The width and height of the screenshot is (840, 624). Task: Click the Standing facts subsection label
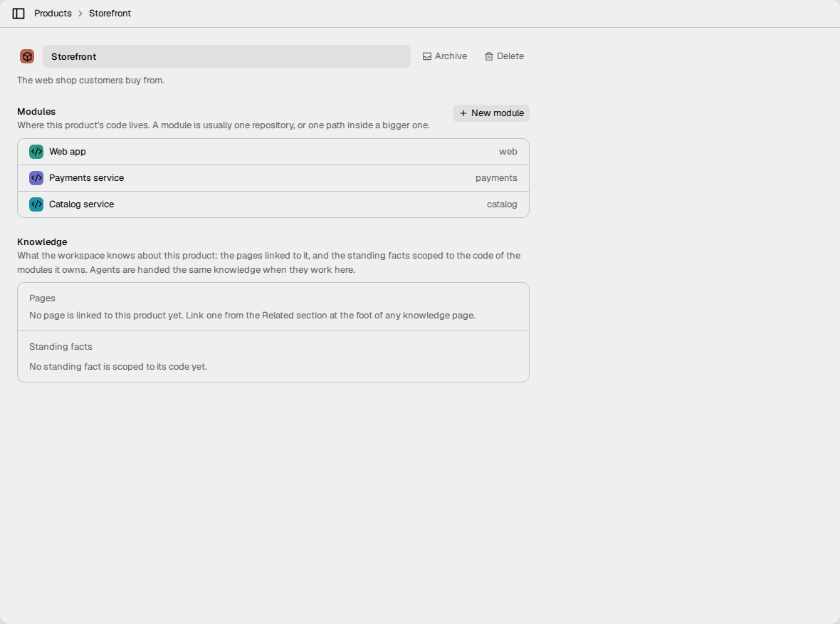[x=61, y=347]
